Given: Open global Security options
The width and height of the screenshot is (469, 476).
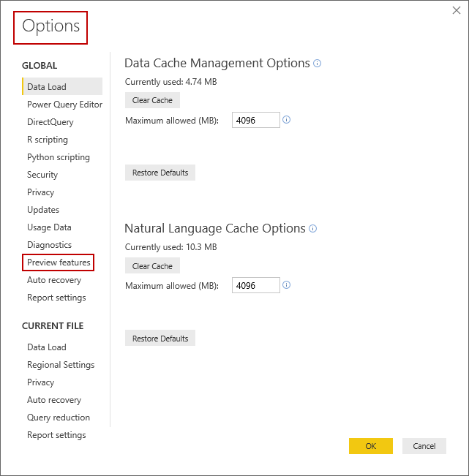Looking at the screenshot, I should pos(42,175).
